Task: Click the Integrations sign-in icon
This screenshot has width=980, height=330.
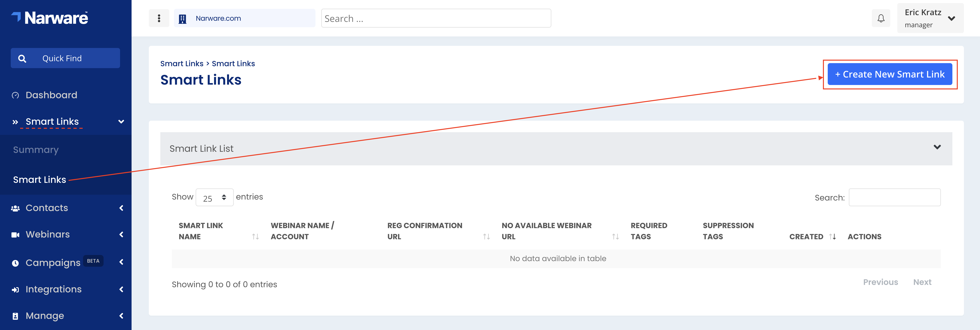Action: (15, 290)
